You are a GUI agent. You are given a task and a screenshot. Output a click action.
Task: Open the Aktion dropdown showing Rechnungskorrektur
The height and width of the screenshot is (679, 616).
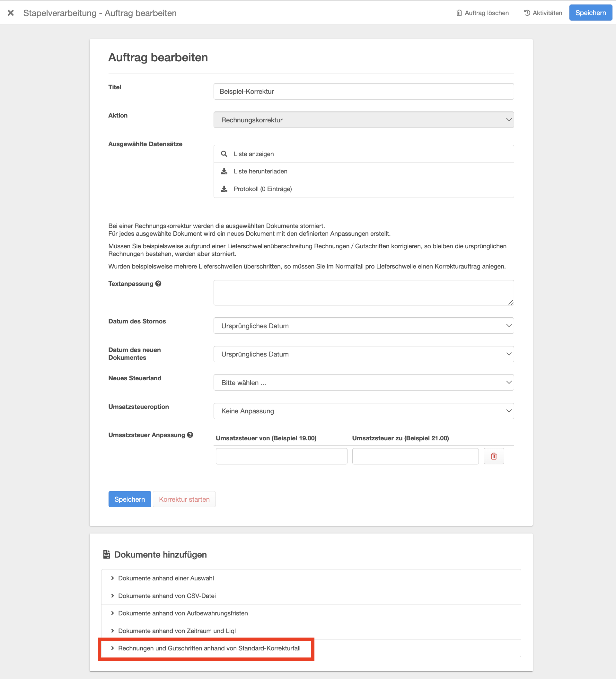coord(364,119)
